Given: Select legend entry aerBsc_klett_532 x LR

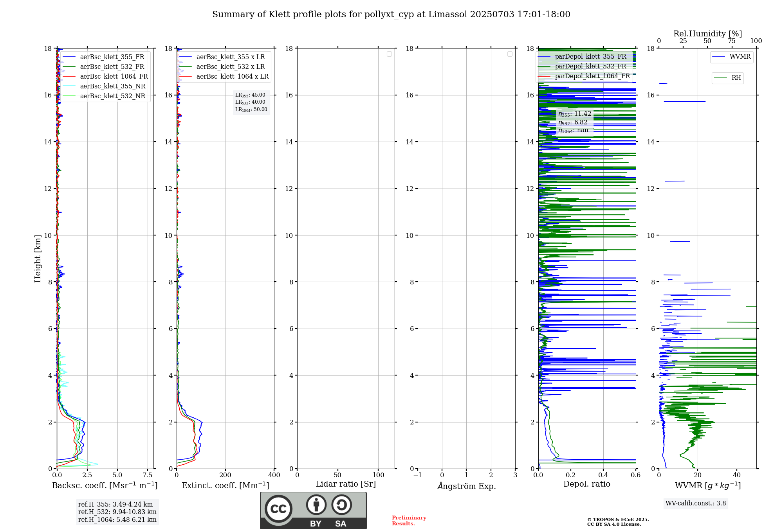Looking at the screenshot, I should coord(222,67).
